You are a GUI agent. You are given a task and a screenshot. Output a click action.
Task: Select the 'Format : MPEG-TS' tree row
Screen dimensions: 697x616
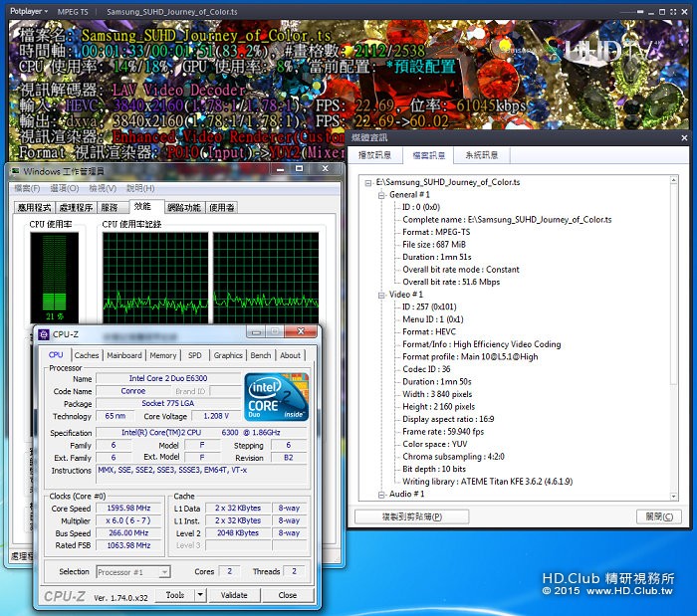436,232
